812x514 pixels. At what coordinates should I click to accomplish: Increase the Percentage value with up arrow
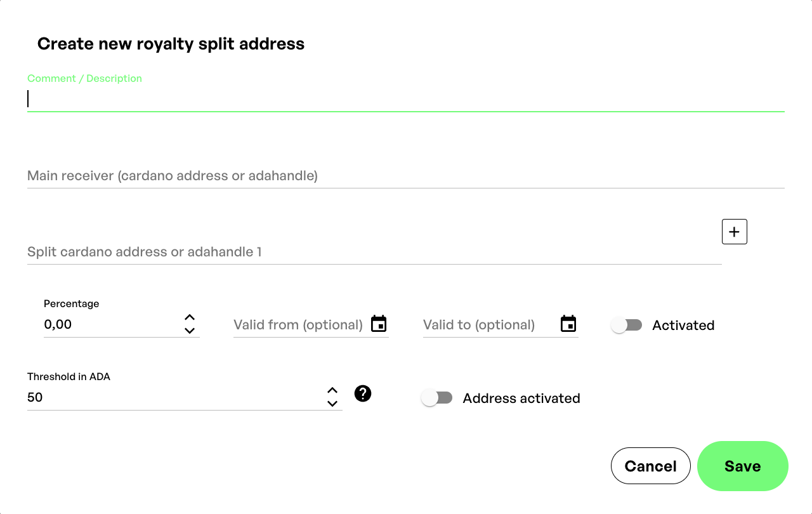190,317
